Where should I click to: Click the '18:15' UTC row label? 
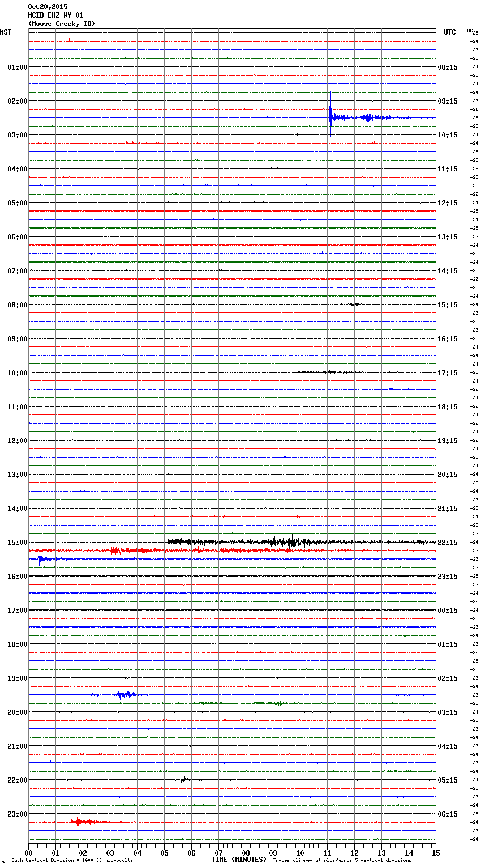point(448,407)
